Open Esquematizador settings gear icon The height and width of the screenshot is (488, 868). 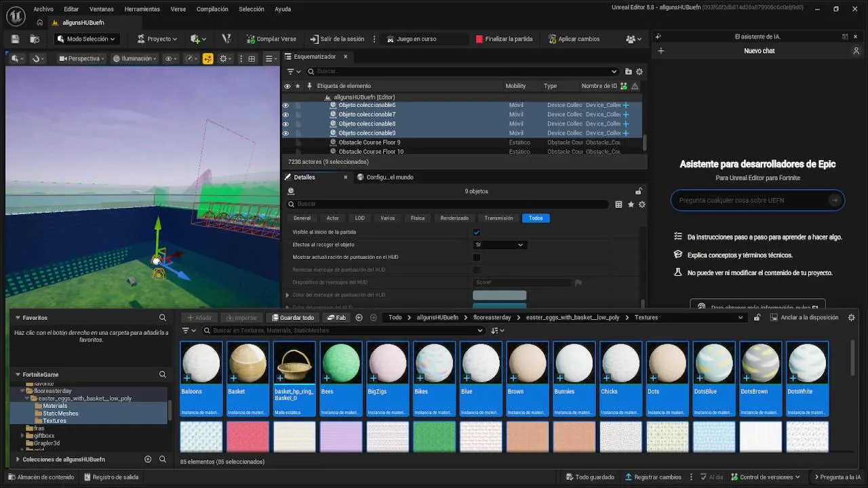coord(639,71)
